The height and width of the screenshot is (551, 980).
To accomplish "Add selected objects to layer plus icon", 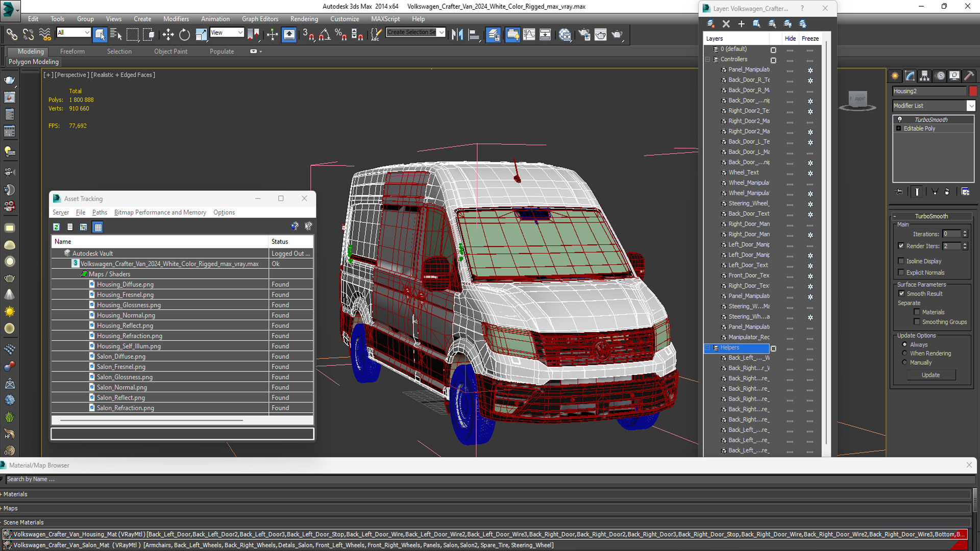I will pyautogui.click(x=741, y=24).
